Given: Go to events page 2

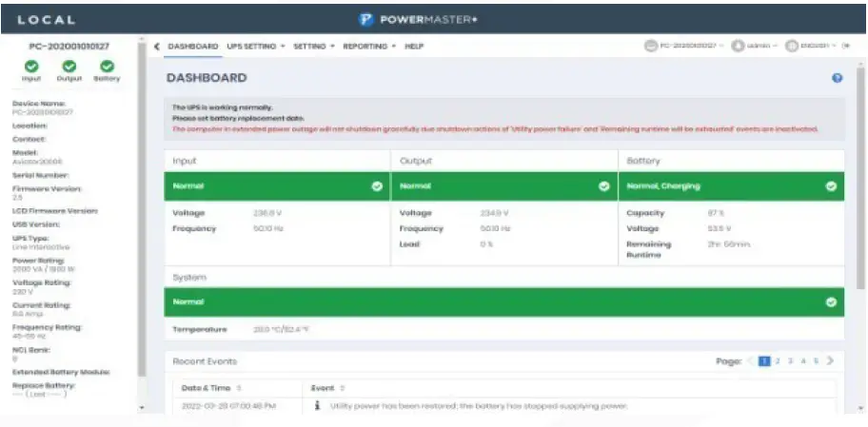Looking at the screenshot, I should [x=778, y=361].
